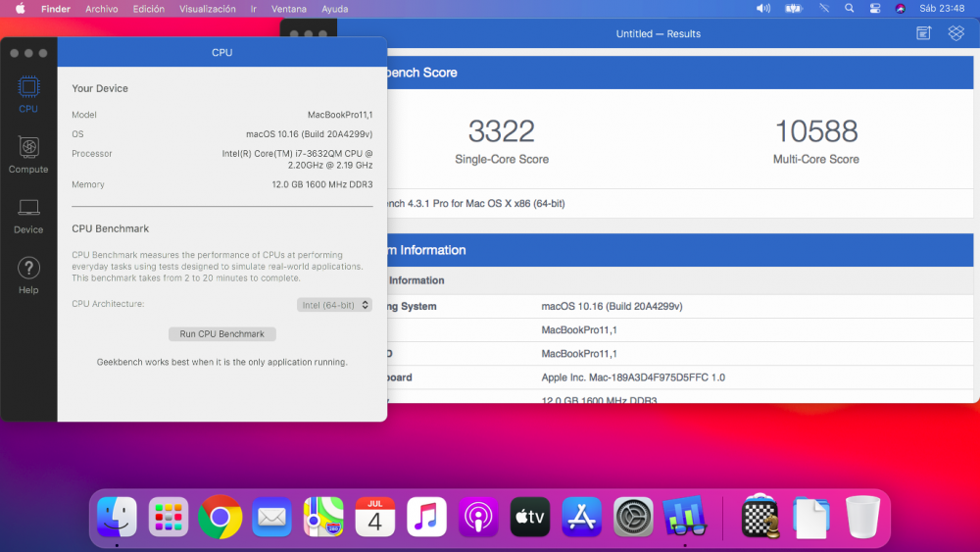Open Maps from the Dock

[x=323, y=517]
